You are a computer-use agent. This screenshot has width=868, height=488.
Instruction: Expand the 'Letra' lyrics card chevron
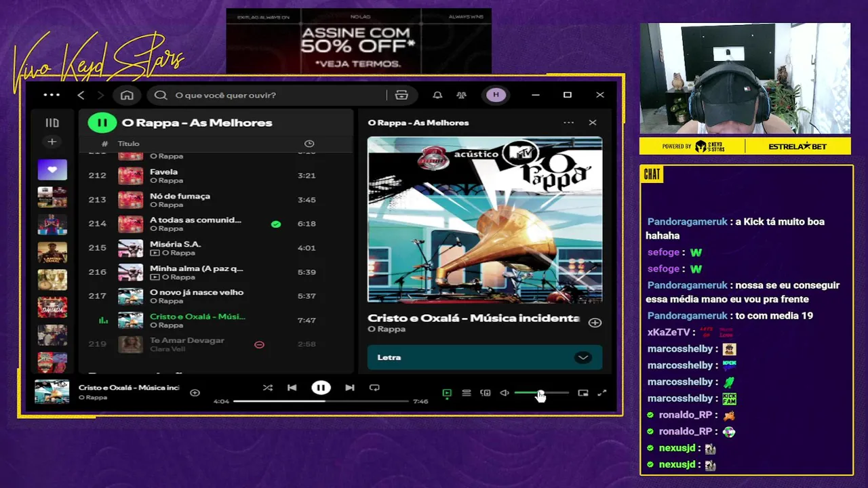(583, 357)
